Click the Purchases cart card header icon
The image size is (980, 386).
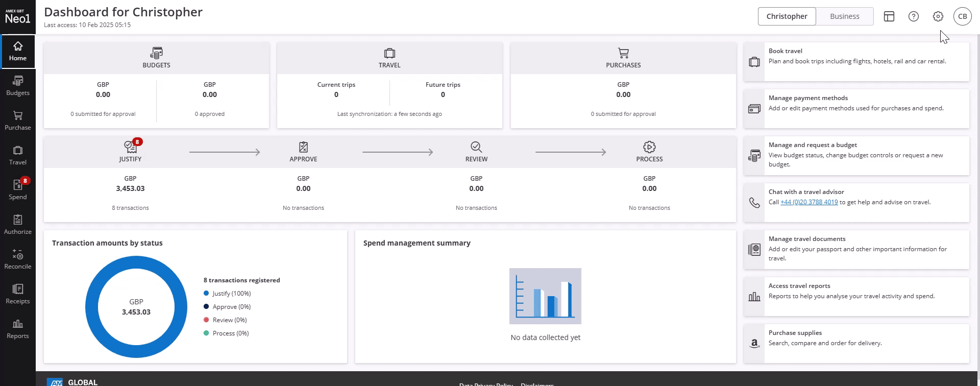[x=623, y=53]
